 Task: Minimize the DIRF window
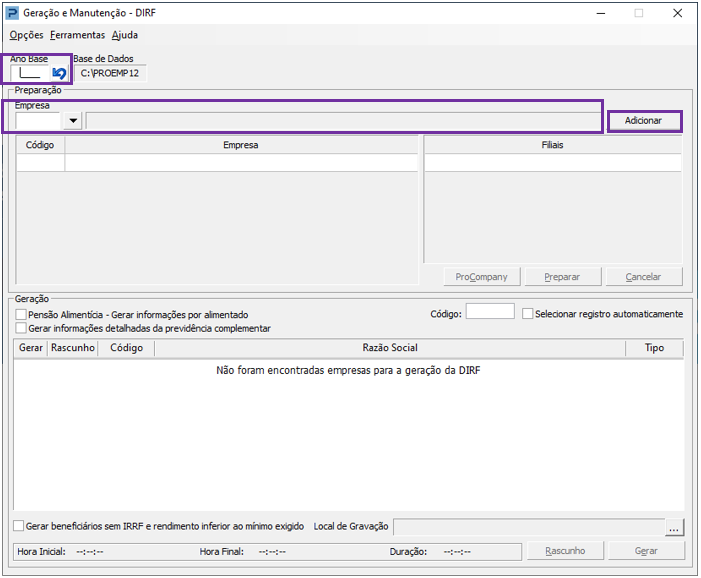(601, 13)
